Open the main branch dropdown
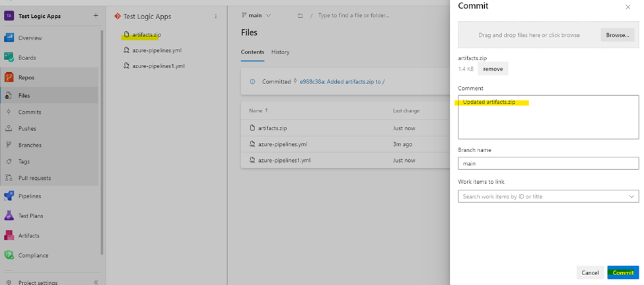The width and height of the screenshot is (644, 285). 256,16
